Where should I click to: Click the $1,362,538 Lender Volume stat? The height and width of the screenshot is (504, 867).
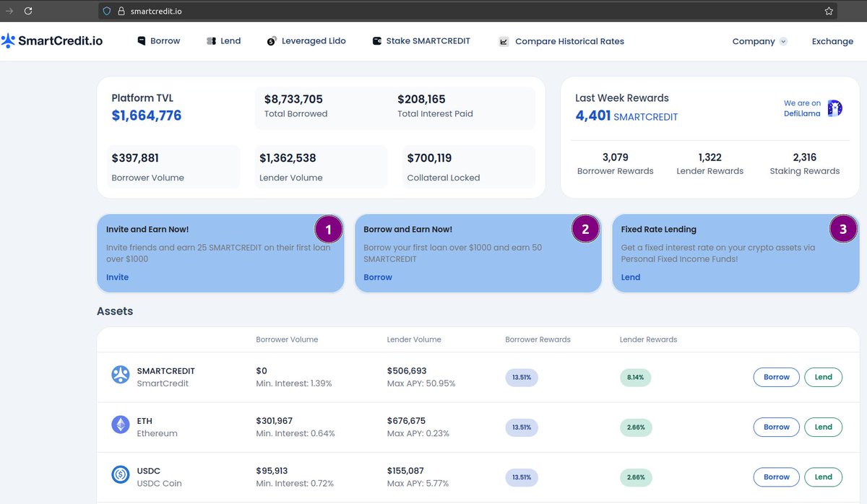coord(288,158)
